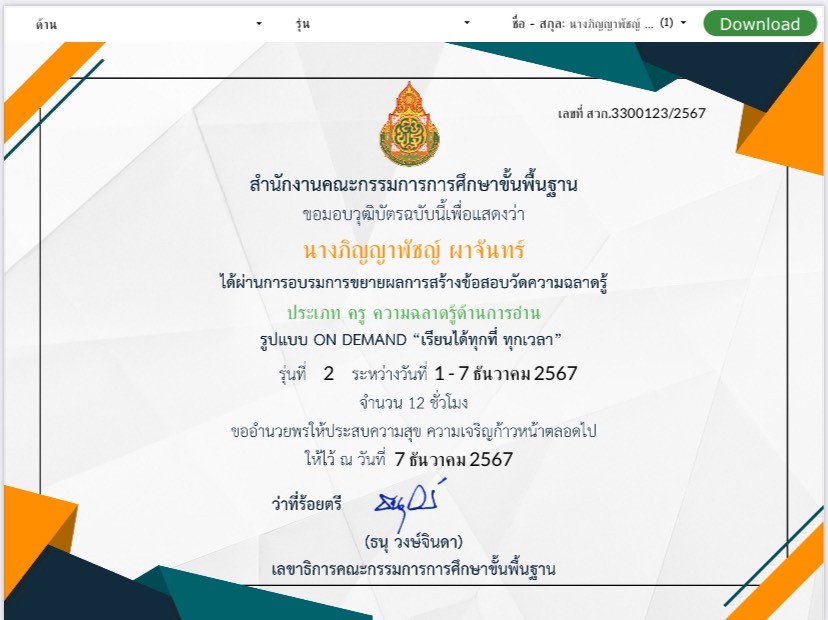Image resolution: width=828 pixels, height=620 pixels.
Task: Open the ชื่อ - สกุล dropdown arrow
Action: tap(683, 23)
